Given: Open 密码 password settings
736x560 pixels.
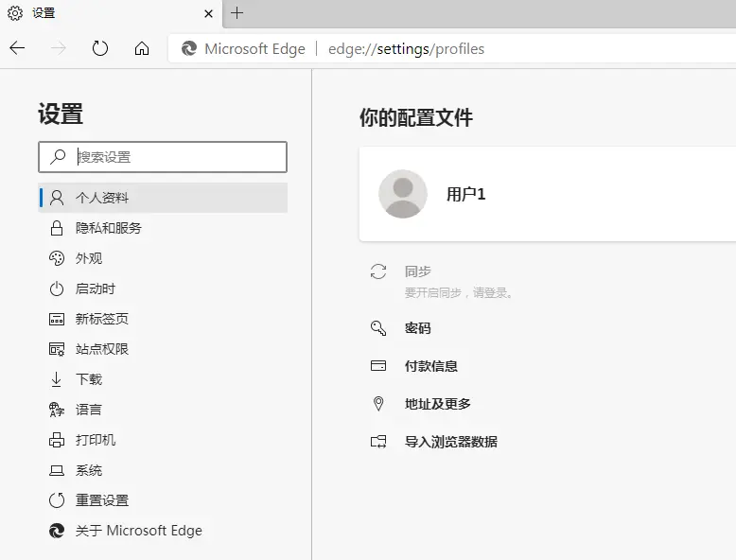Looking at the screenshot, I should [x=418, y=328].
